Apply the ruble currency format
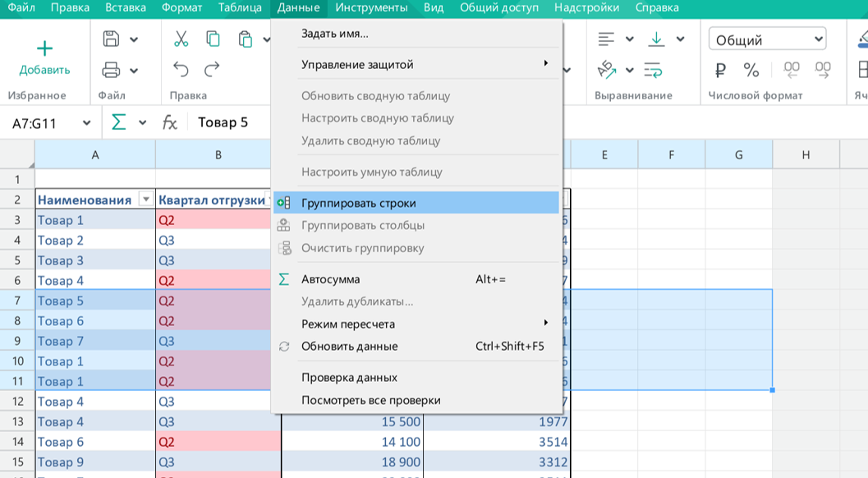Screen dimensions: 868x478 (x=720, y=71)
